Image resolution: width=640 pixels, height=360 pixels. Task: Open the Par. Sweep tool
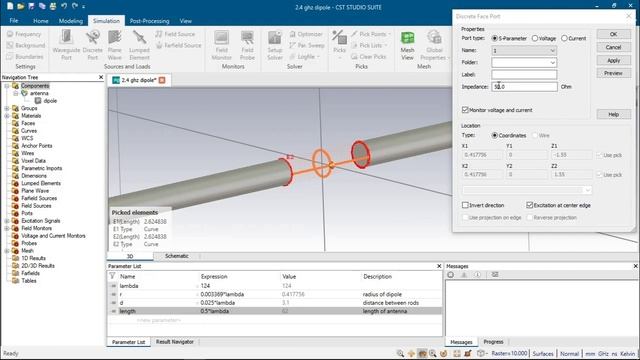[307, 45]
